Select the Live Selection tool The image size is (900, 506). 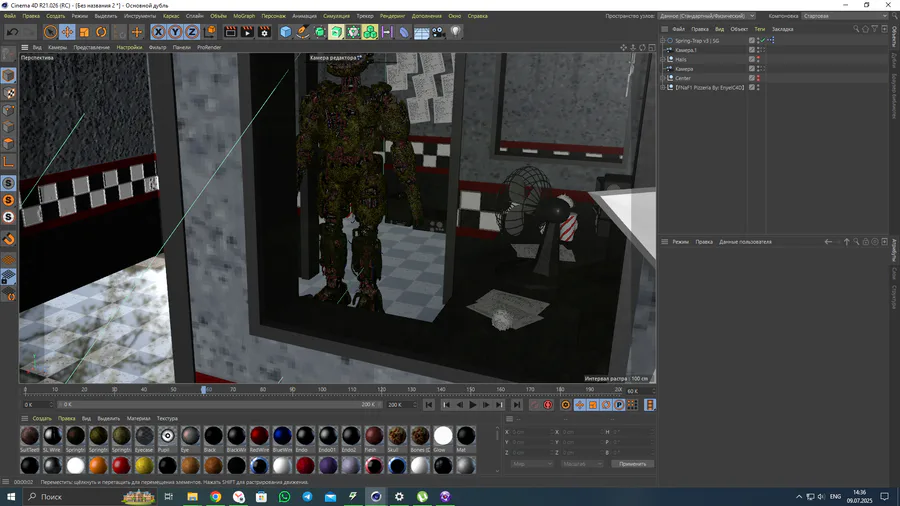point(50,32)
